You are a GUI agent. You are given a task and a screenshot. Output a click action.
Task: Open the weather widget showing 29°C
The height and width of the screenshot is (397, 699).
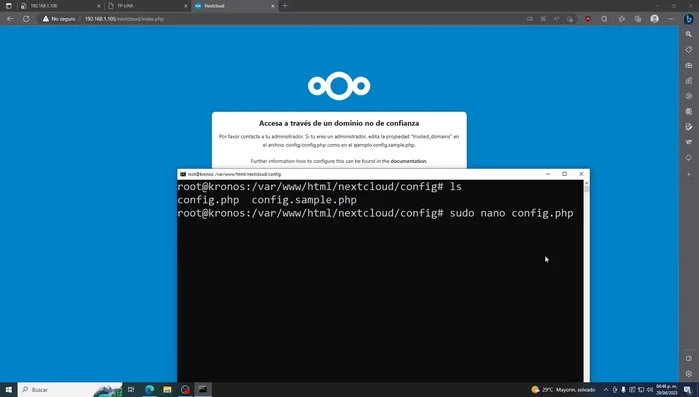click(x=563, y=389)
